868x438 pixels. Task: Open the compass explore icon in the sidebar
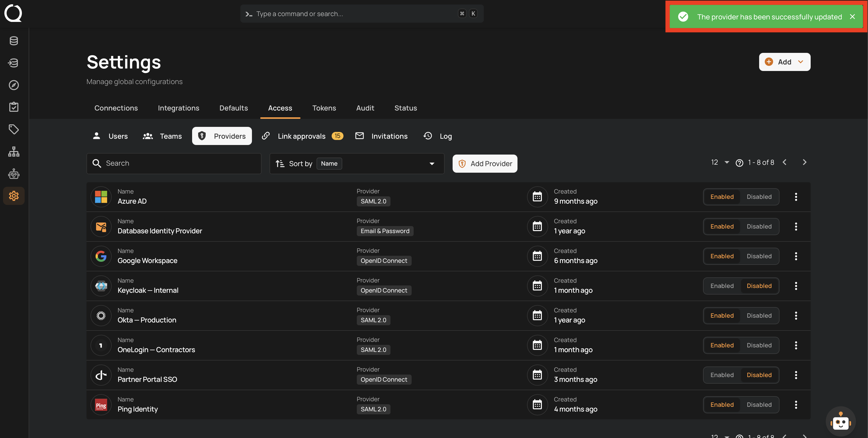tap(14, 85)
